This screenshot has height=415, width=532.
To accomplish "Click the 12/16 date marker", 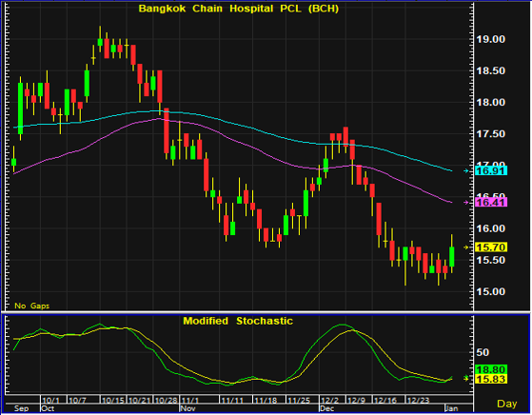I will tap(385, 401).
